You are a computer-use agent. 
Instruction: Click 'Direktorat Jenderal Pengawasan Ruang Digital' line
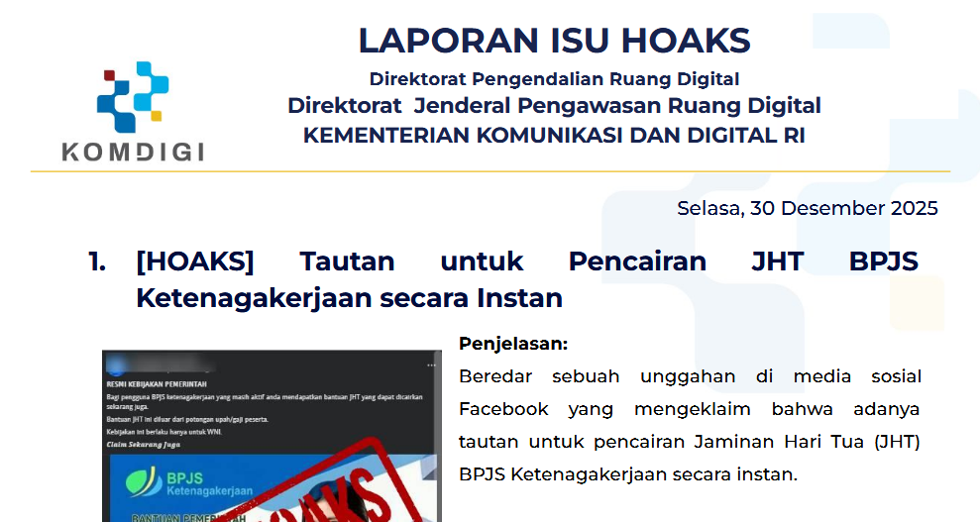(554, 106)
